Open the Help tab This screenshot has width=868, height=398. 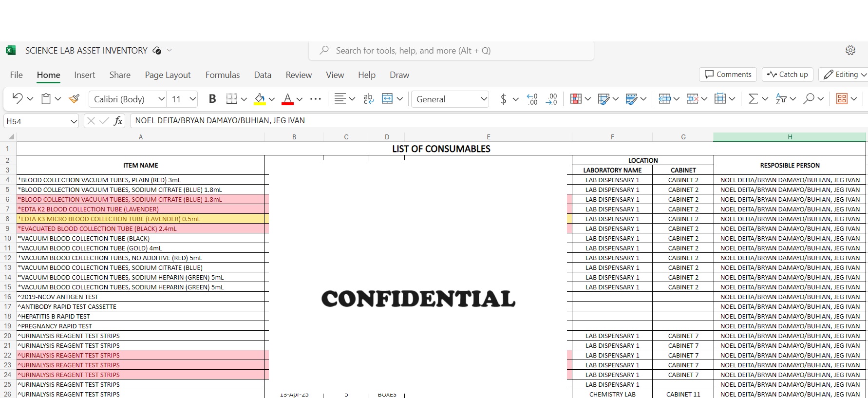367,75
